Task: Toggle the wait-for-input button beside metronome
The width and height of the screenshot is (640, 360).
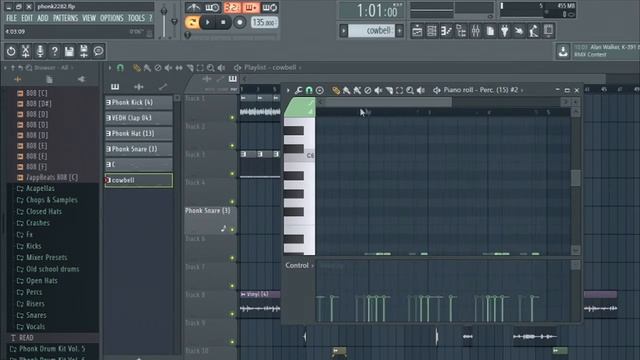Action: click(212, 7)
